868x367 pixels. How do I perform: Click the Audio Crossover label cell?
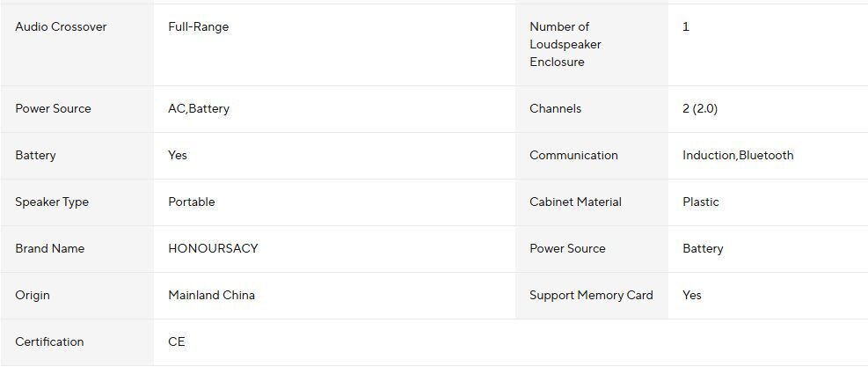coord(61,26)
